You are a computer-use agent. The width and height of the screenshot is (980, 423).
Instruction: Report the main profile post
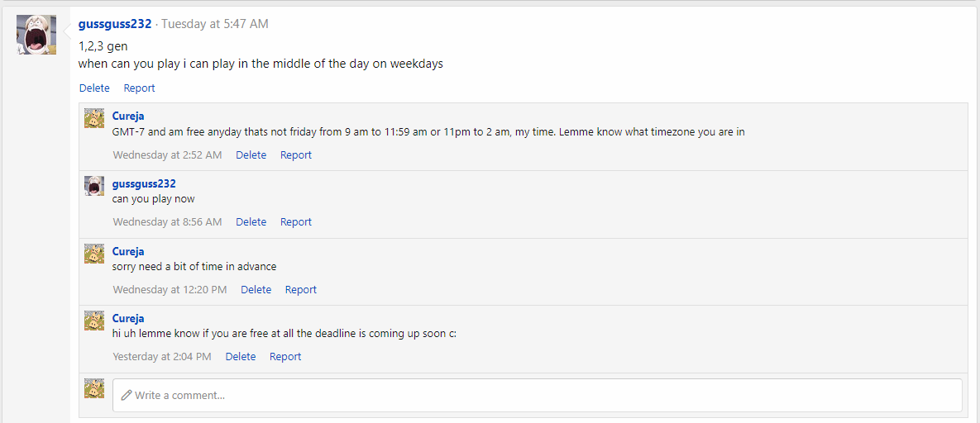[x=140, y=88]
